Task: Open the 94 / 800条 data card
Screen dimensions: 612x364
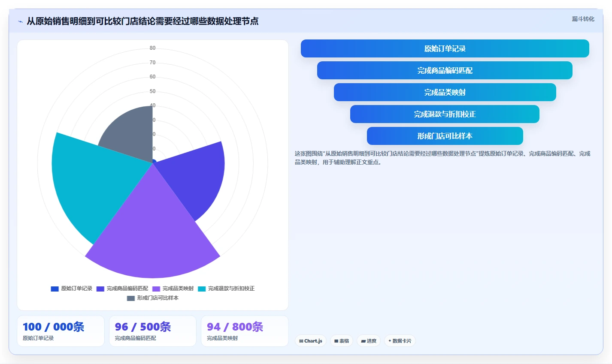Action: point(245,331)
